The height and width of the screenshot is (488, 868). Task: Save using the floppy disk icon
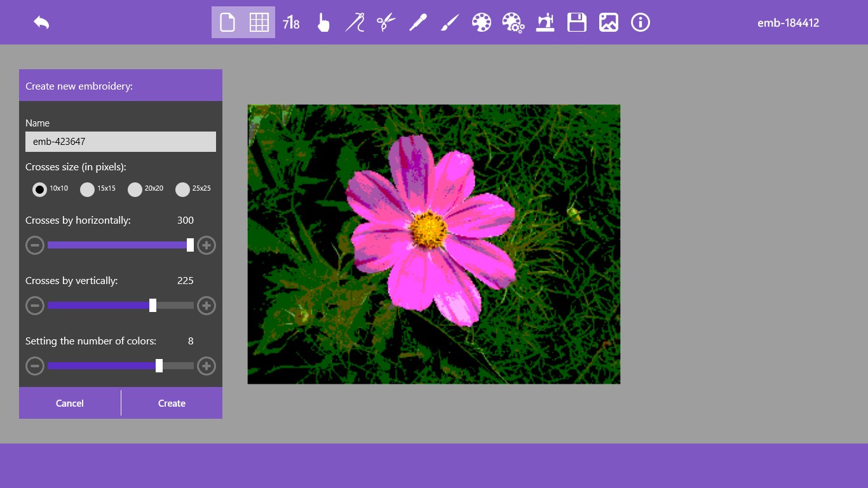pyautogui.click(x=577, y=23)
